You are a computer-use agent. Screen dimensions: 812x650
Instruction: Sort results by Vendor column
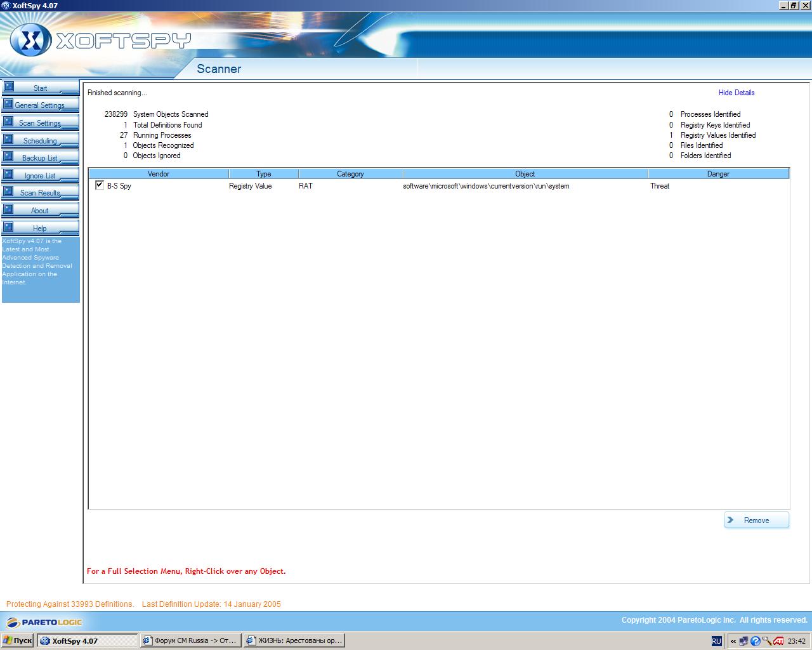point(159,173)
